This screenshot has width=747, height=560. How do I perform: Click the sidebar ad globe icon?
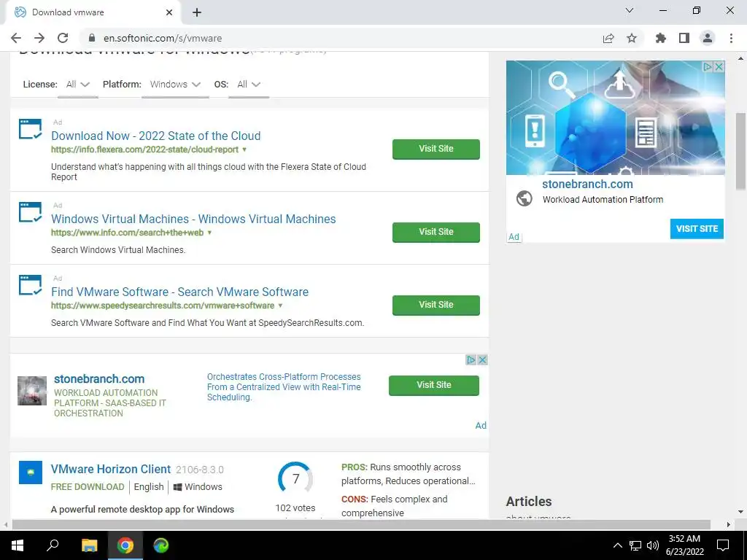(524, 198)
